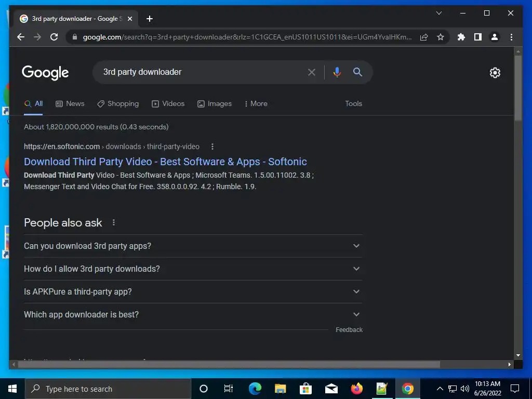Screen dimensions: 532x399
Task: Expand "How do I allow 3rd party downloads?"
Action: [x=193, y=269]
